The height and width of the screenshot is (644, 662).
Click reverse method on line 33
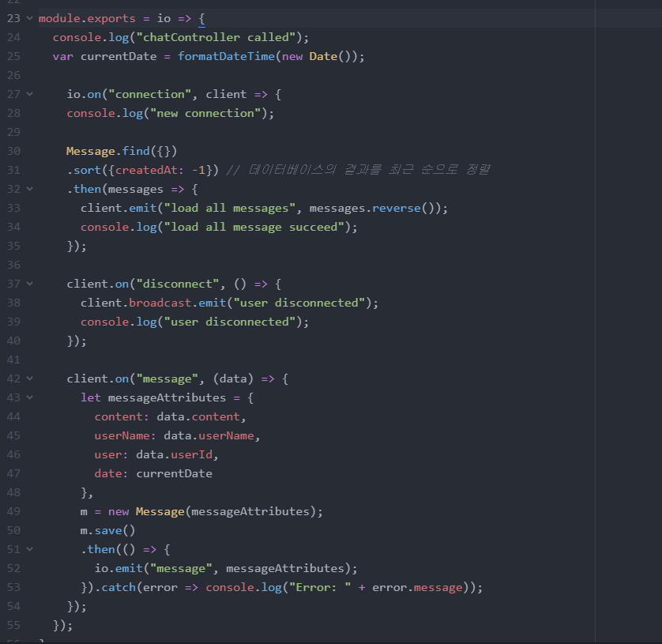pyautogui.click(x=397, y=208)
